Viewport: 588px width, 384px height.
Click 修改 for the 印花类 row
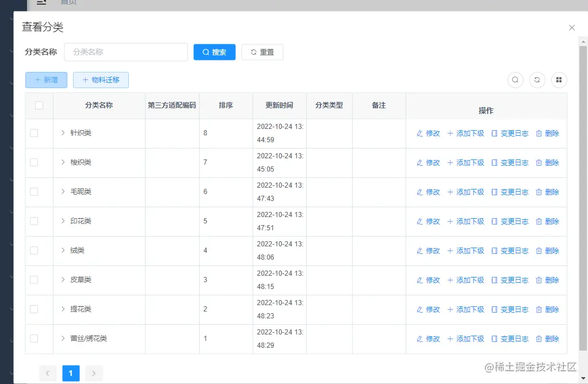[428, 222]
